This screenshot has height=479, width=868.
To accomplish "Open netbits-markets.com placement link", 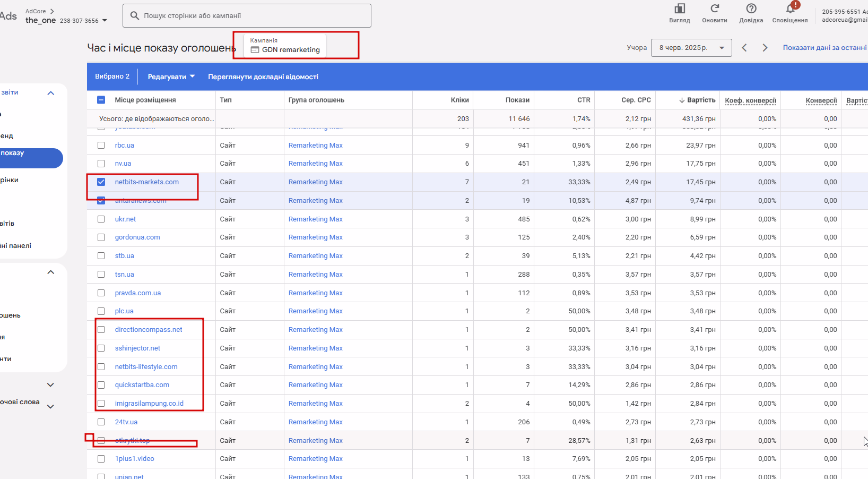I will (x=147, y=182).
